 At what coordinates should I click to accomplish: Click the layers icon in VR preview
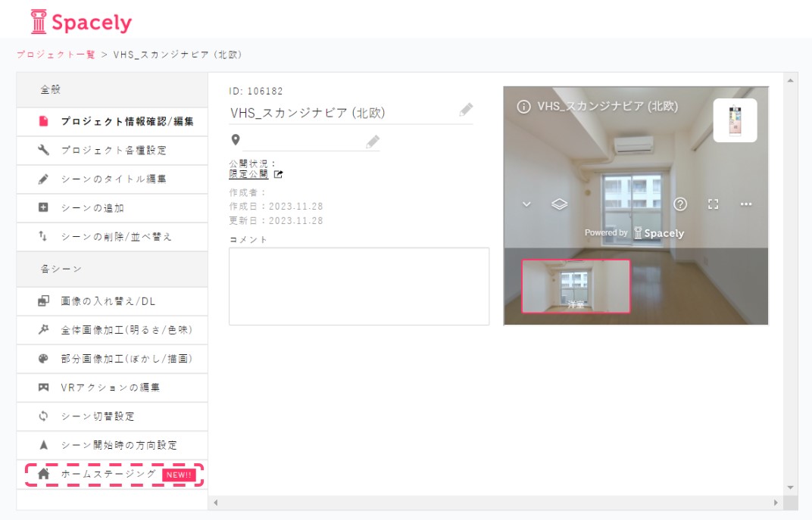pos(559,204)
